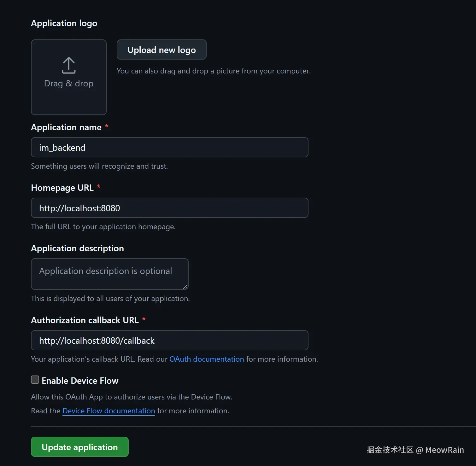This screenshot has height=466, width=476.
Task: Click the Homepage URL label
Action: pyautogui.click(x=62, y=188)
